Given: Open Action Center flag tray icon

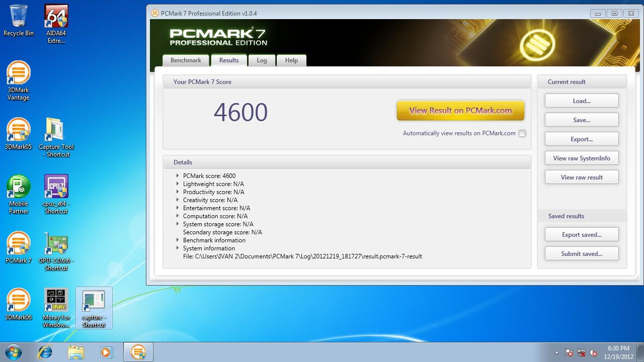Looking at the screenshot, I should (x=569, y=352).
